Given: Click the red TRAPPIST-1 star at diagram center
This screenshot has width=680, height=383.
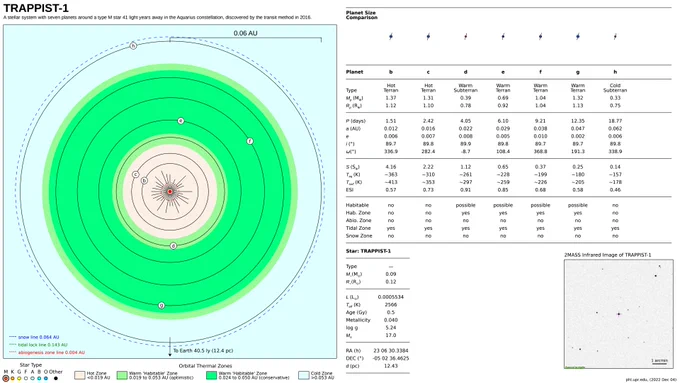Looking at the screenshot, I should (x=170, y=192).
